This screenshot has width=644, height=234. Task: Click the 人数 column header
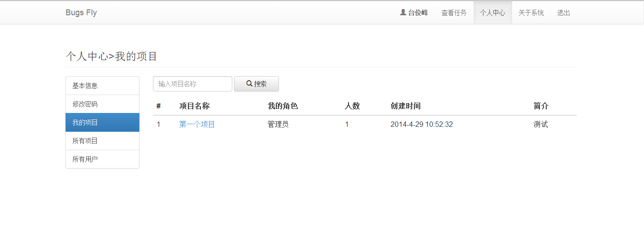point(352,106)
